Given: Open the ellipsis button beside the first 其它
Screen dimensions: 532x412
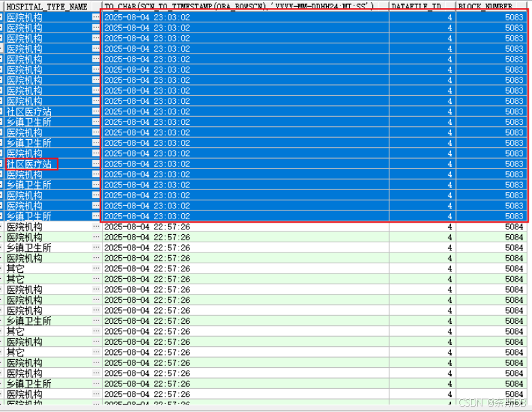Looking at the screenshot, I should pos(96,268).
